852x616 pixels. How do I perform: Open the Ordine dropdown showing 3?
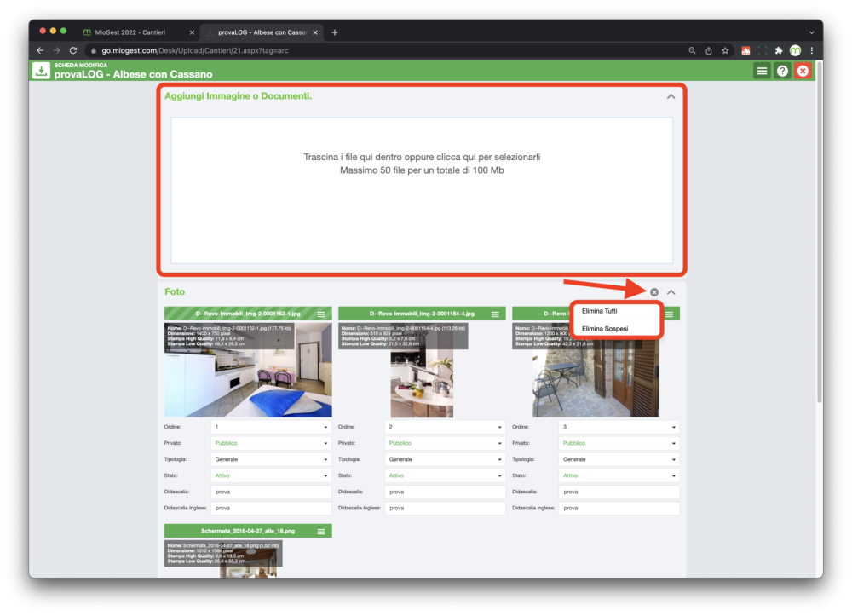619,427
